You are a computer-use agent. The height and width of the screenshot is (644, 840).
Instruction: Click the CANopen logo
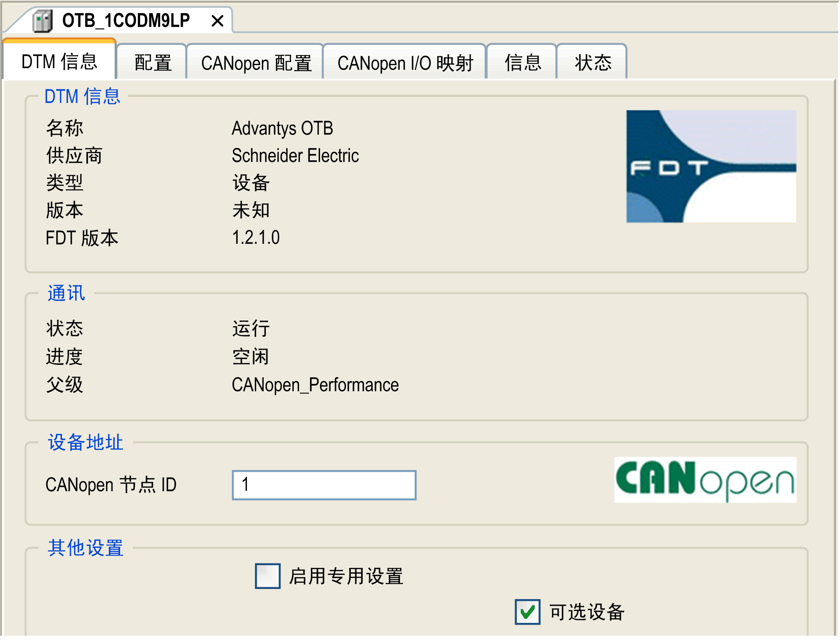705,479
